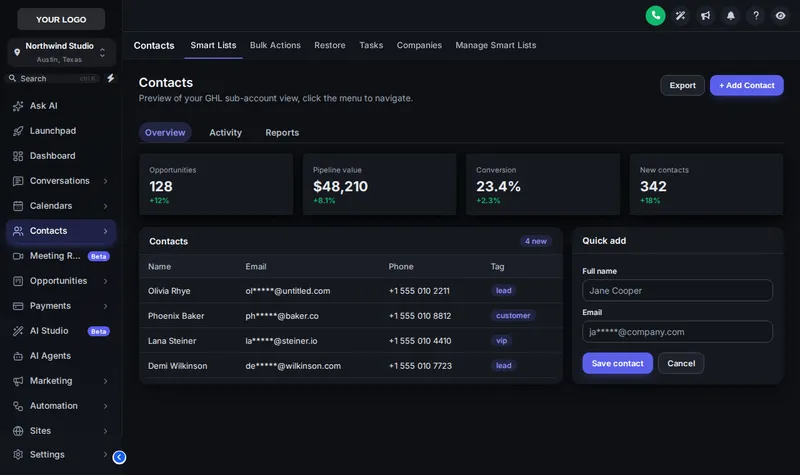The height and width of the screenshot is (475, 800).
Task: Expand the Sites submenu chevron
Action: (106, 431)
